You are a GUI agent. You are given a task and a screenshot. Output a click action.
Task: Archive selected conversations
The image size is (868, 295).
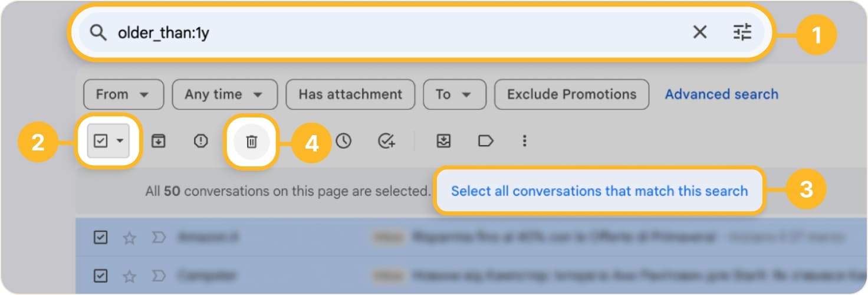158,141
